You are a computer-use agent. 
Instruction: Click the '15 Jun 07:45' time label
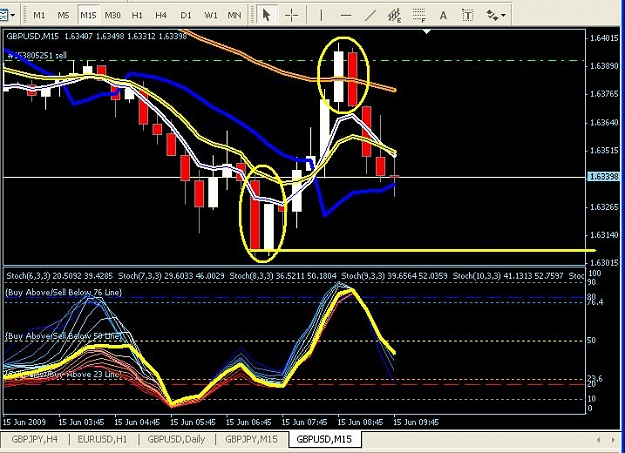point(305,422)
